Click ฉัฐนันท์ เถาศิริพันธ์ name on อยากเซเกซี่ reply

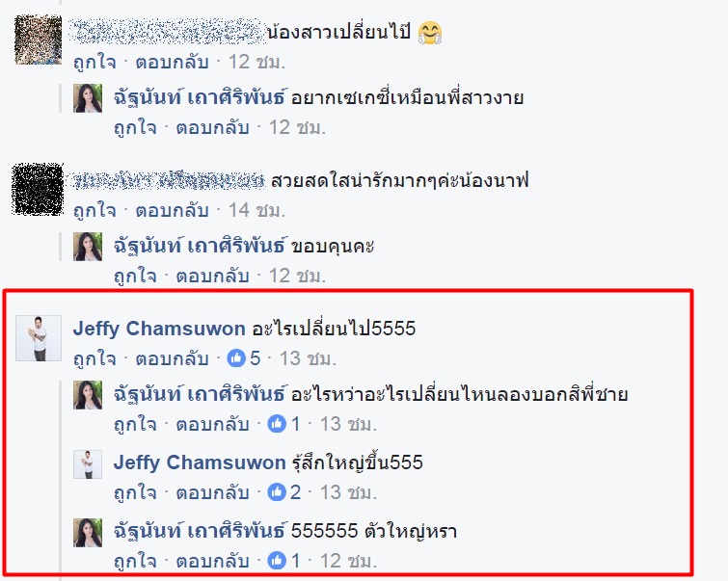200,98
